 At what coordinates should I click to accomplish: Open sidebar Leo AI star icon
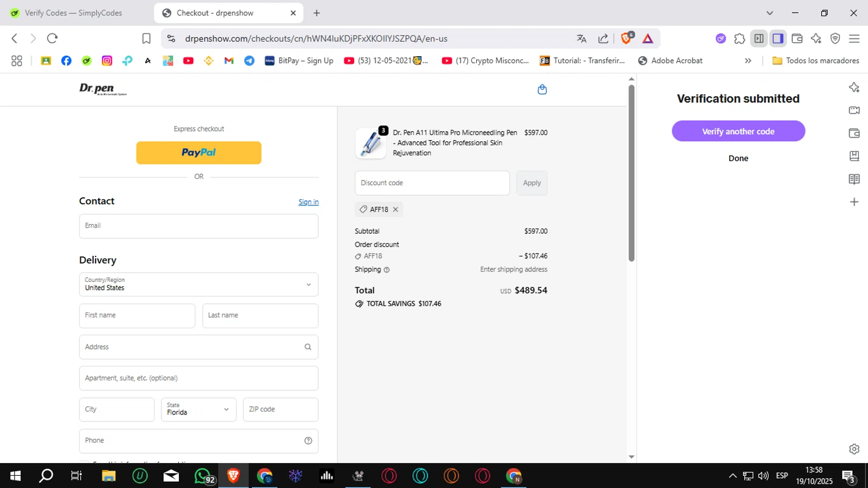854,87
